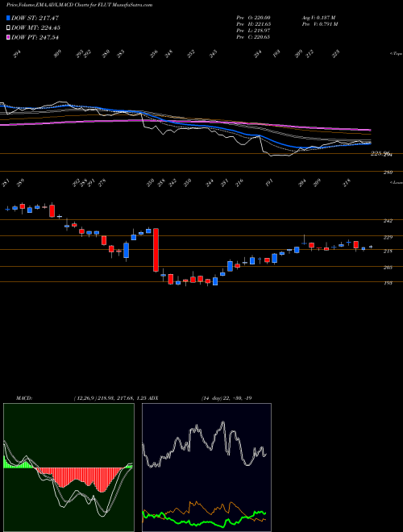Click the green histogram bars in MACD panel

point(17,463)
